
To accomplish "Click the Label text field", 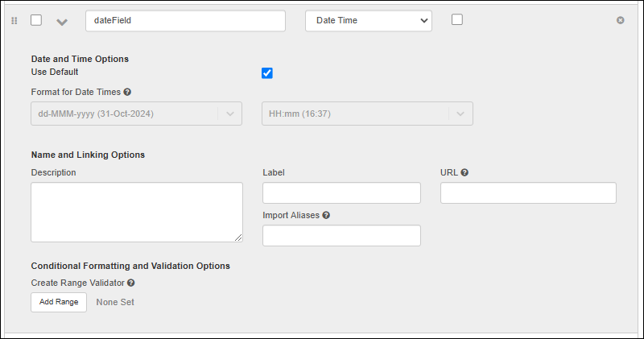I will (x=341, y=193).
